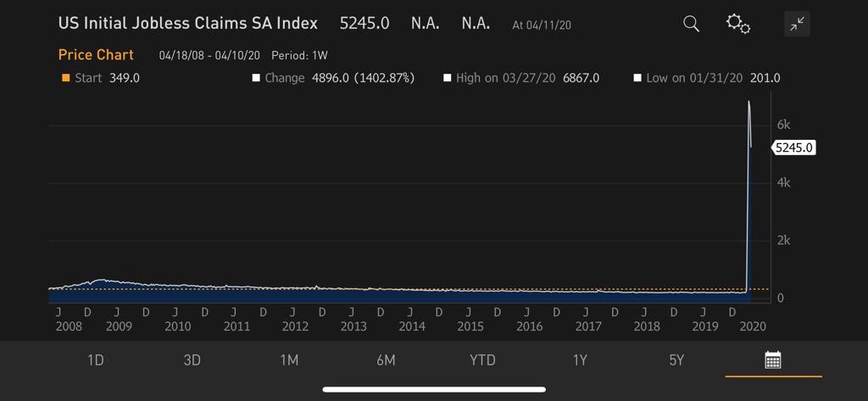Tap the Start value 349.0
Viewport: 868px width, 401px height.
(124, 78)
